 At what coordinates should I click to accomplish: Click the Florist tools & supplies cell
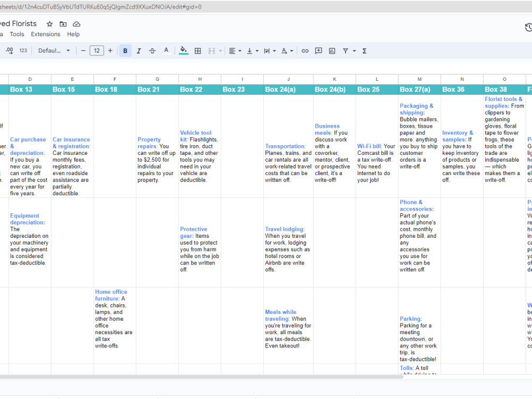pos(504,146)
